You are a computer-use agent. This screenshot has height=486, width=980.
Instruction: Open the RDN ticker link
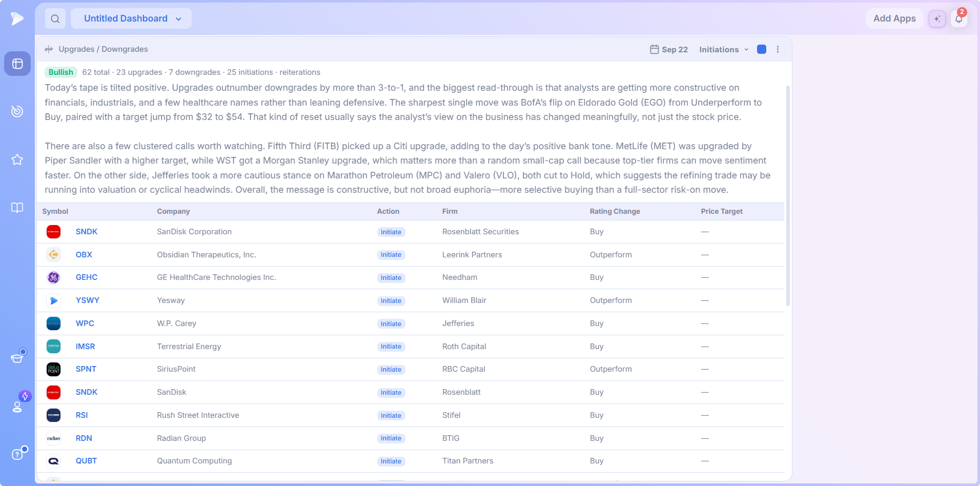coord(84,438)
